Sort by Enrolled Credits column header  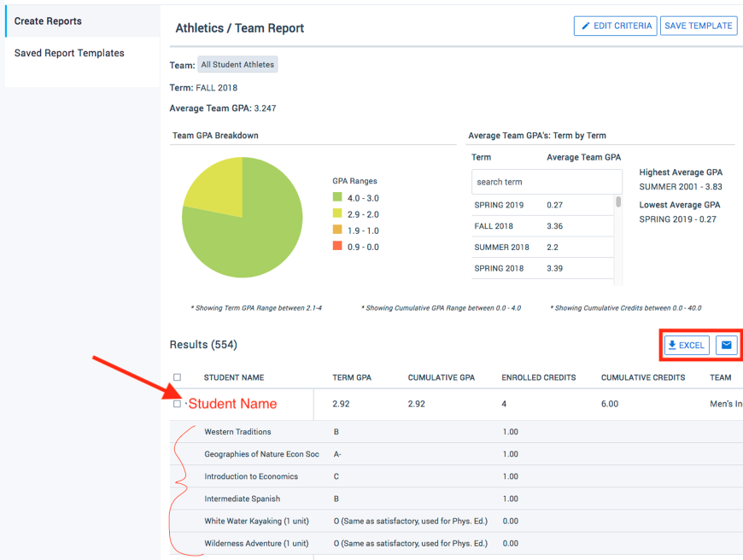(x=539, y=377)
